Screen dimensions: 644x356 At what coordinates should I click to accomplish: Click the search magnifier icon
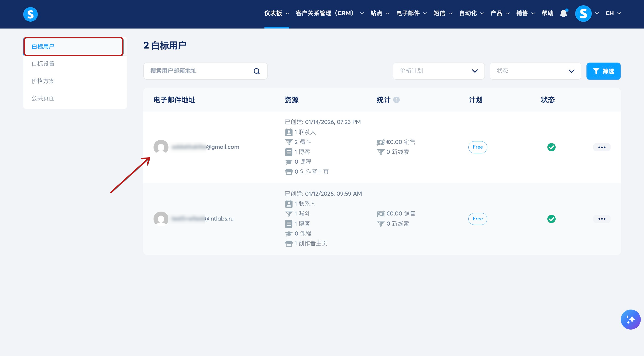click(256, 71)
